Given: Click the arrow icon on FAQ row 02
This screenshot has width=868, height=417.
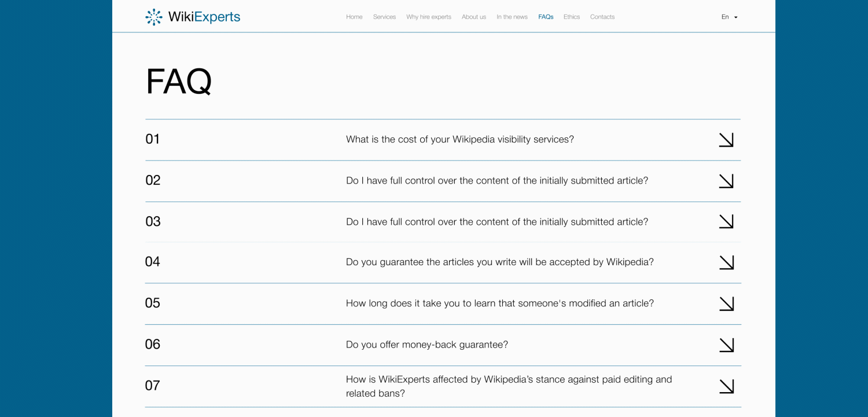Looking at the screenshot, I should (726, 181).
